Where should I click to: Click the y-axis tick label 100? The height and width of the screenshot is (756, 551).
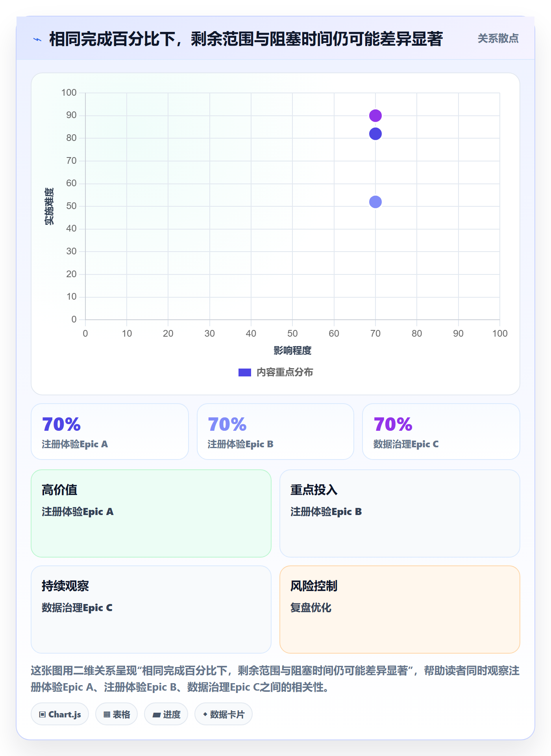[x=69, y=93]
